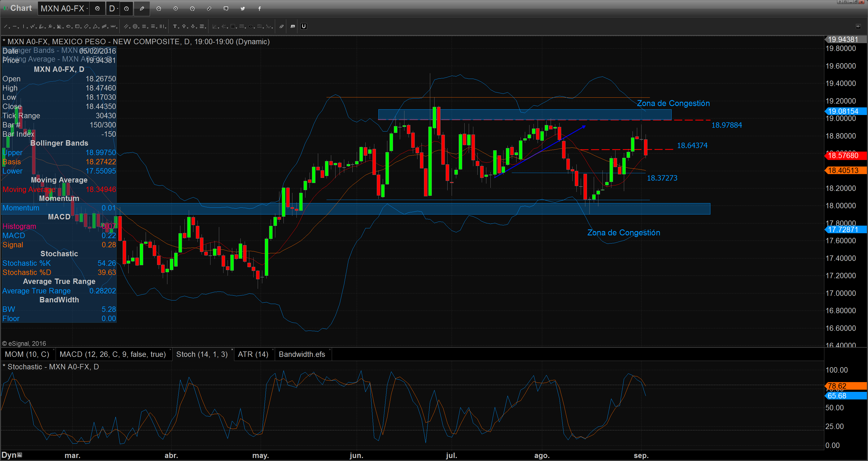This screenshot has height=461, width=868.
Task: Click the annotation comment icon beside eraser
Action: 293,26
